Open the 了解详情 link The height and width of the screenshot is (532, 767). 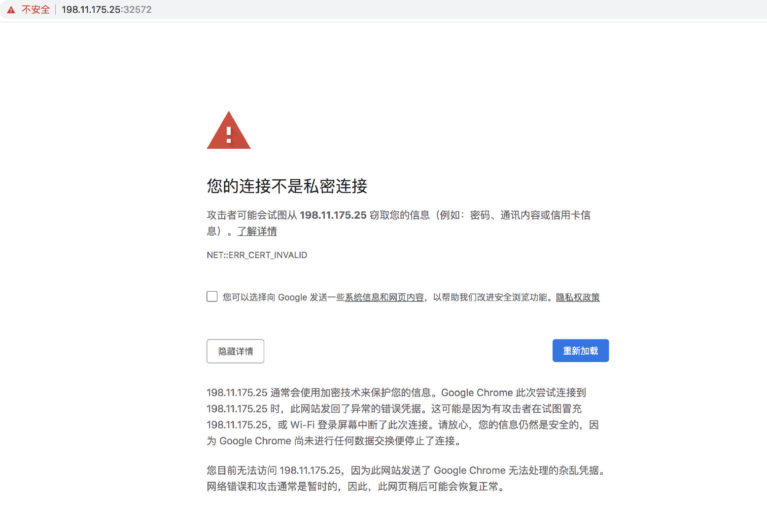click(257, 231)
